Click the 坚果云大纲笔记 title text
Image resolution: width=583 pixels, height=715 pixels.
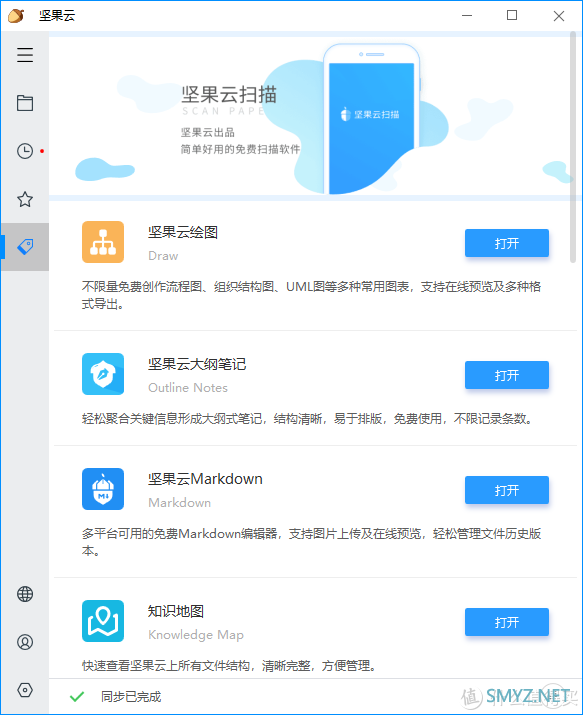point(197,364)
